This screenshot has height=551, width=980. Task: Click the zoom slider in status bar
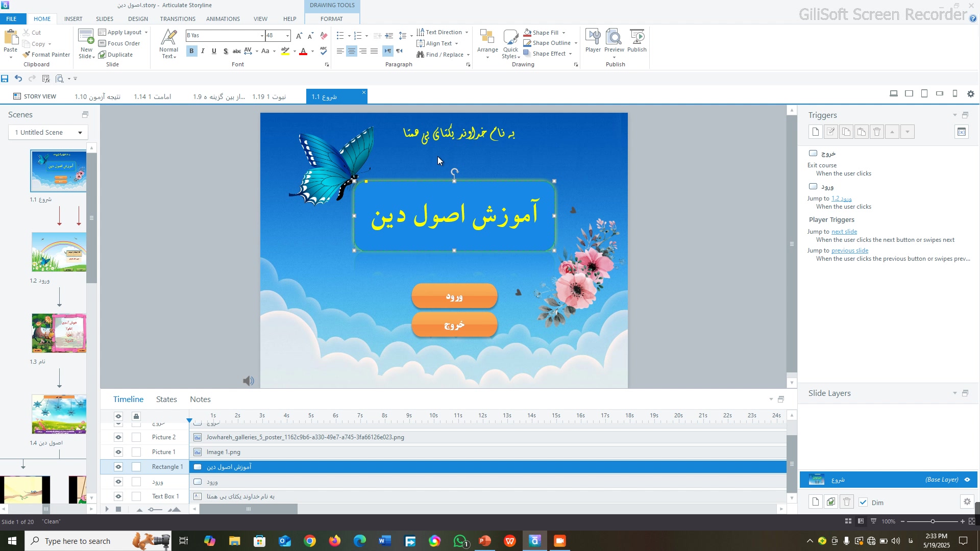[933, 521]
